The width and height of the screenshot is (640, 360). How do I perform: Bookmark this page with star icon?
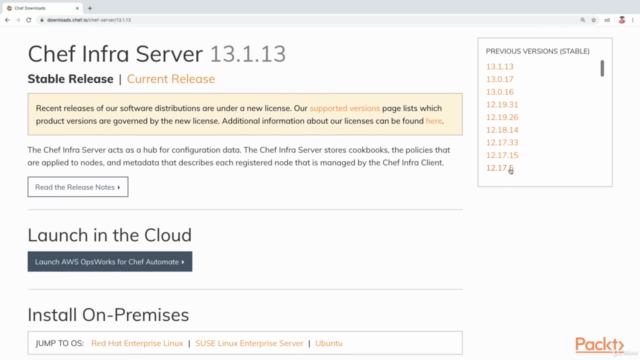594,20
